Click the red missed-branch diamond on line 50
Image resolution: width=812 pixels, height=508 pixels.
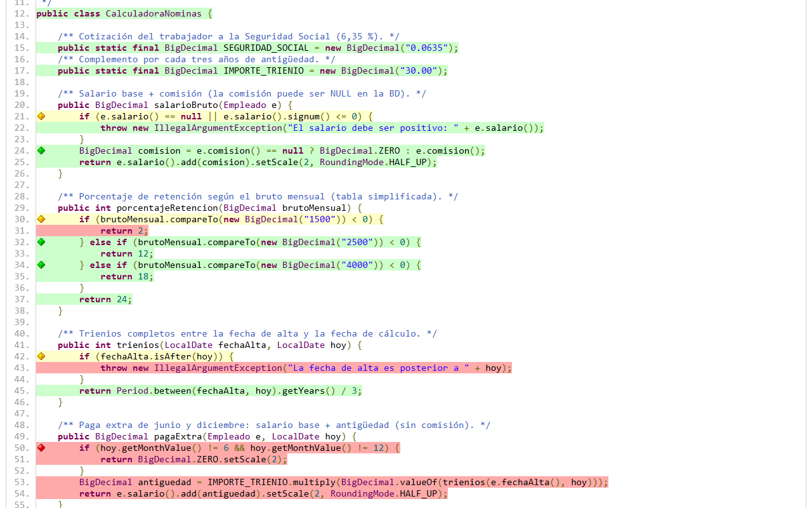click(41, 448)
